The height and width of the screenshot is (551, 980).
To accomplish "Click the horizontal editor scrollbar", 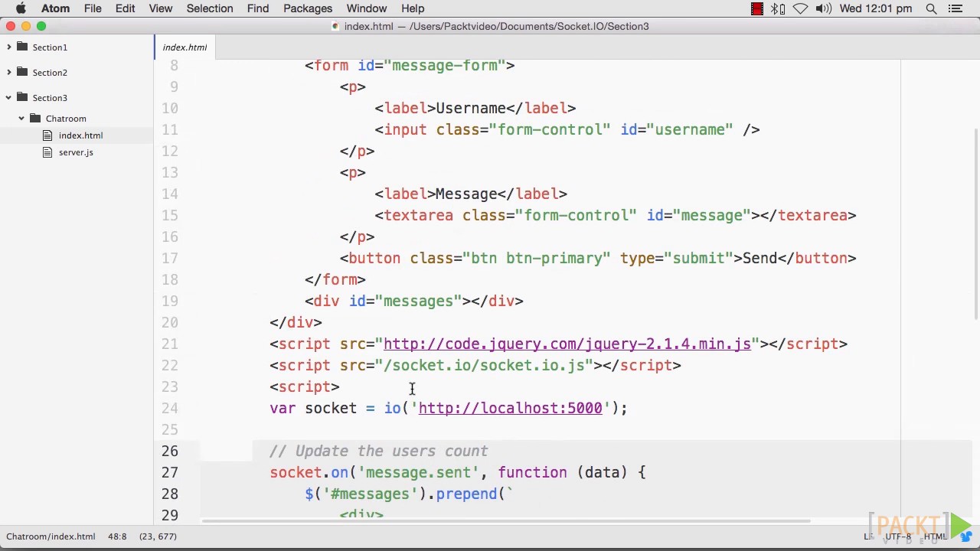I will tap(505, 522).
